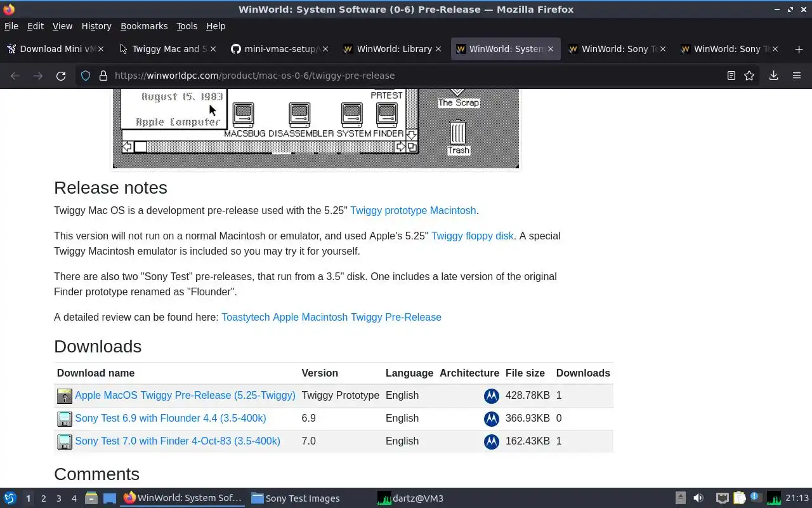Switch to workspace 4 in the taskbar
This screenshot has width=812, height=508.
(x=74, y=498)
